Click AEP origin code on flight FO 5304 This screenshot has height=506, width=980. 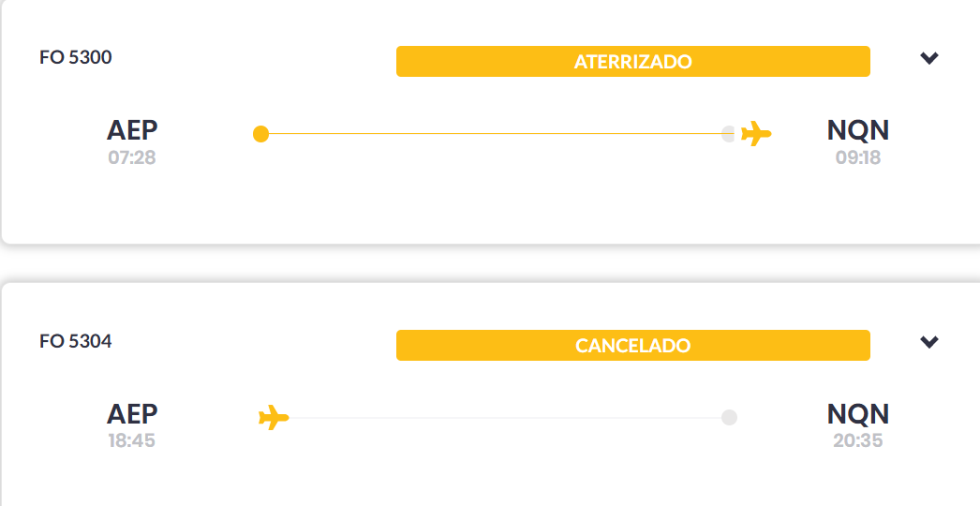pyautogui.click(x=132, y=413)
